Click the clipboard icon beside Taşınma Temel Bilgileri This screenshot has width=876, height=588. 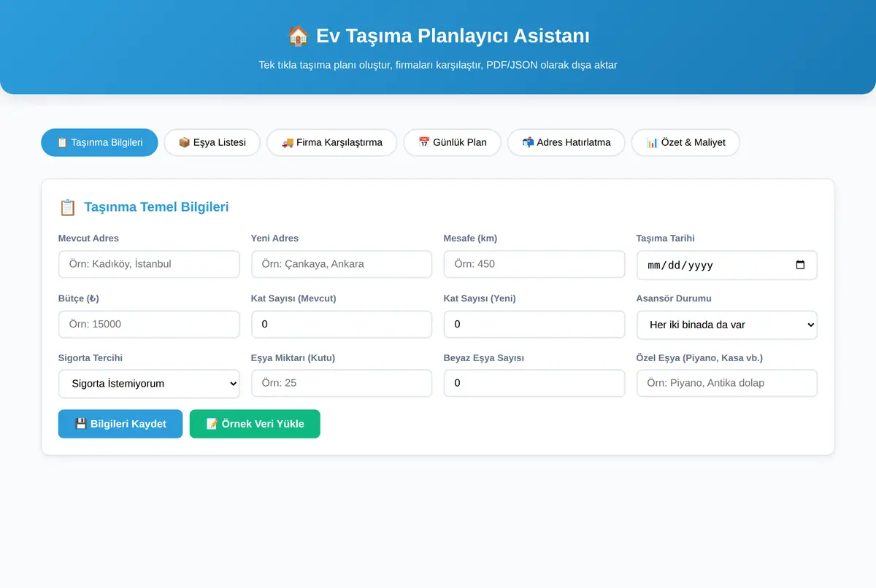(x=67, y=207)
